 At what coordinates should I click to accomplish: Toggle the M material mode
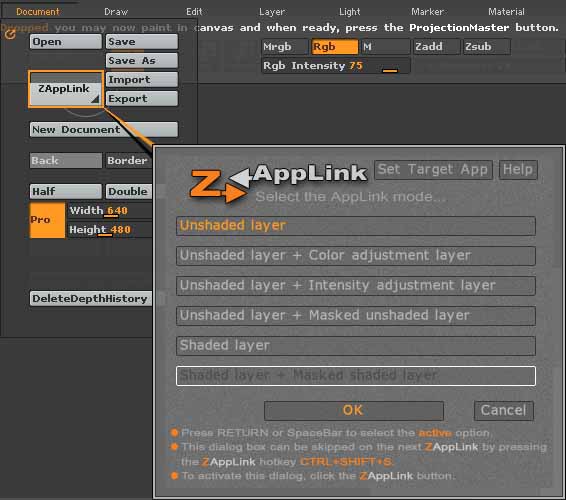pos(386,47)
